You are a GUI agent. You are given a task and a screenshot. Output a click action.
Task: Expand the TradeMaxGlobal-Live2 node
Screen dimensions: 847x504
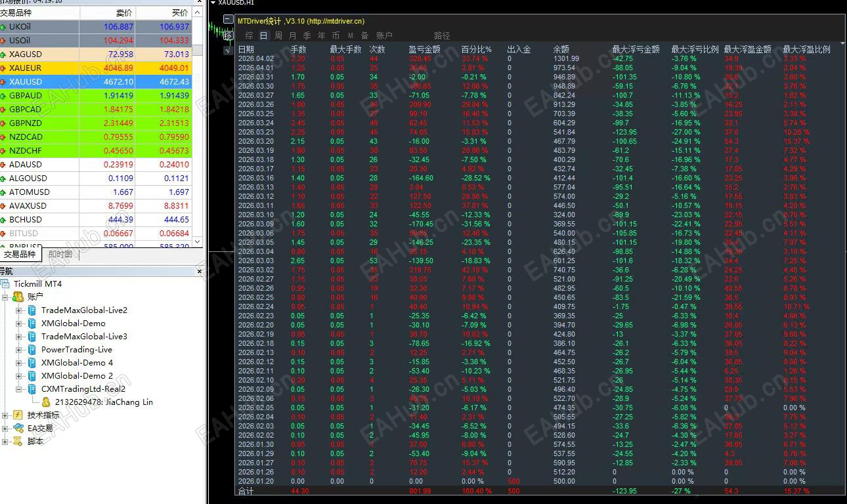click(19, 310)
